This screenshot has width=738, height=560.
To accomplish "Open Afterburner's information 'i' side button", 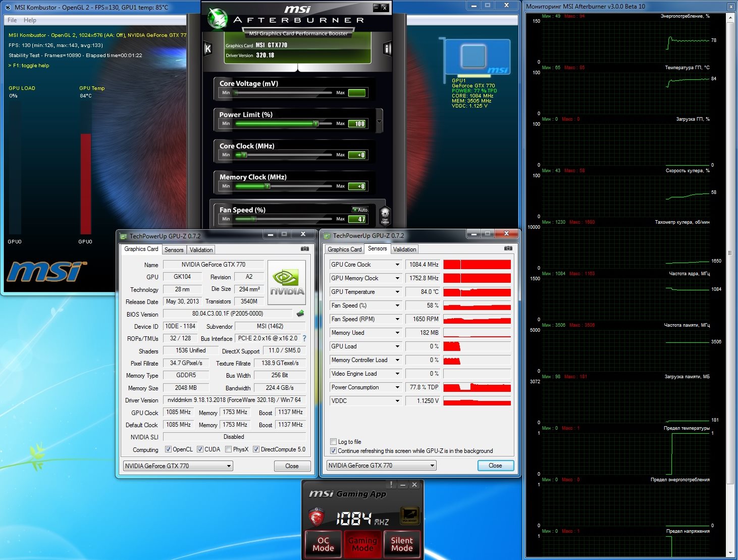I will pos(387,48).
